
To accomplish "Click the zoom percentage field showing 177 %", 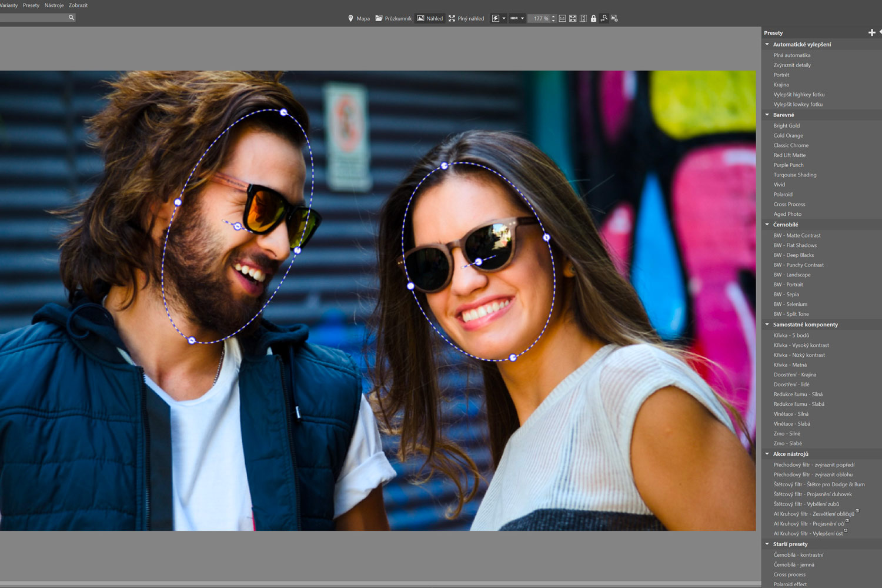I will point(540,19).
